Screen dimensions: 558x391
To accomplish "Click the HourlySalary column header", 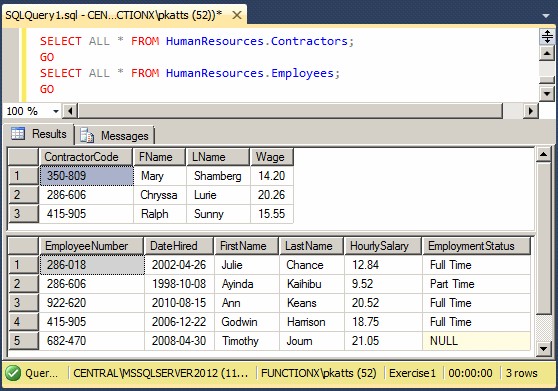I will pyautogui.click(x=383, y=246).
